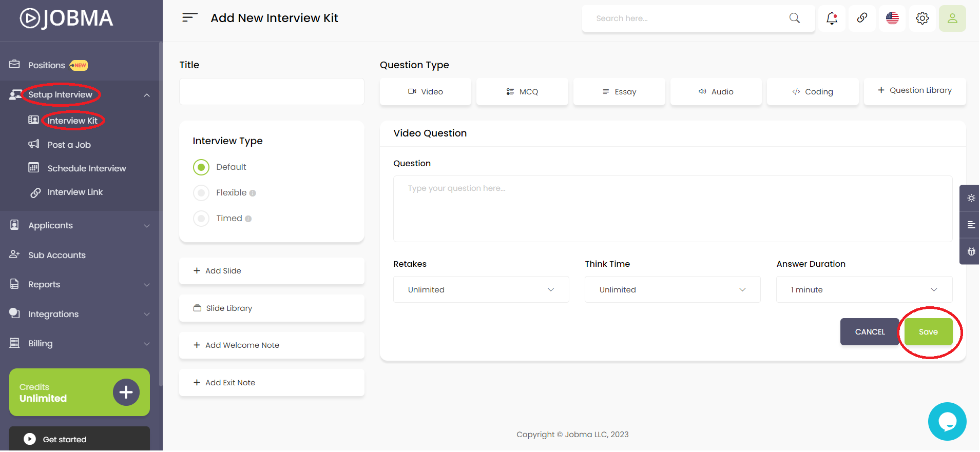Screen dimensions: 980x452
Task: Click the sidebar vertical scrollbar
Action: pos(161,213)
